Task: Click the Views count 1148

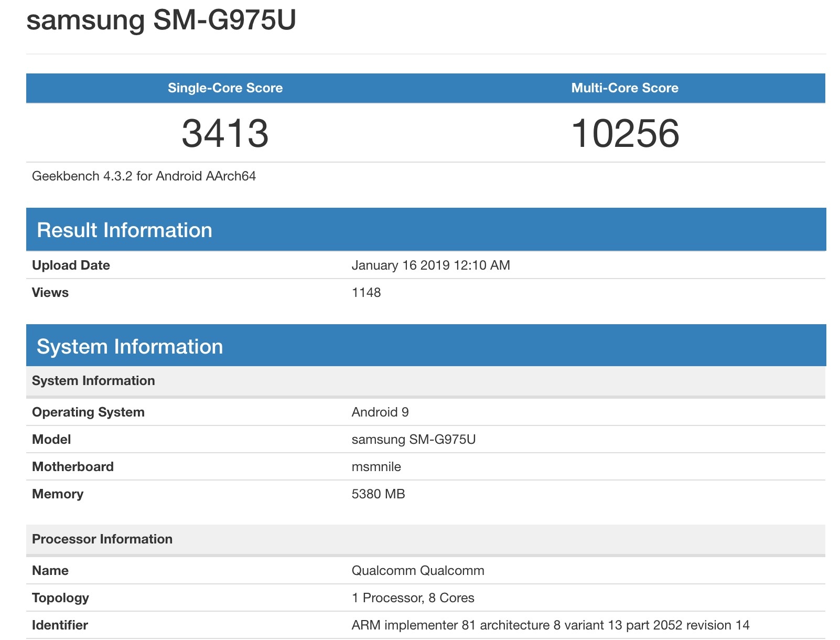Action: pos(366,293)
